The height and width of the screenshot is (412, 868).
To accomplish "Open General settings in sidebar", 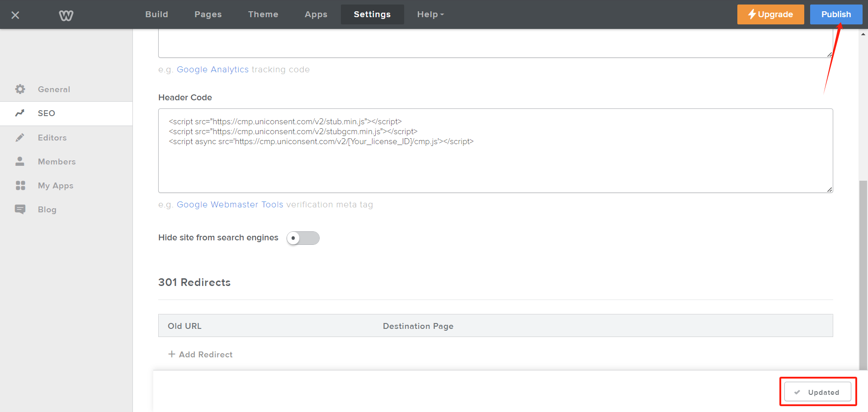I will pyautogui.click(x=66, y=89).
